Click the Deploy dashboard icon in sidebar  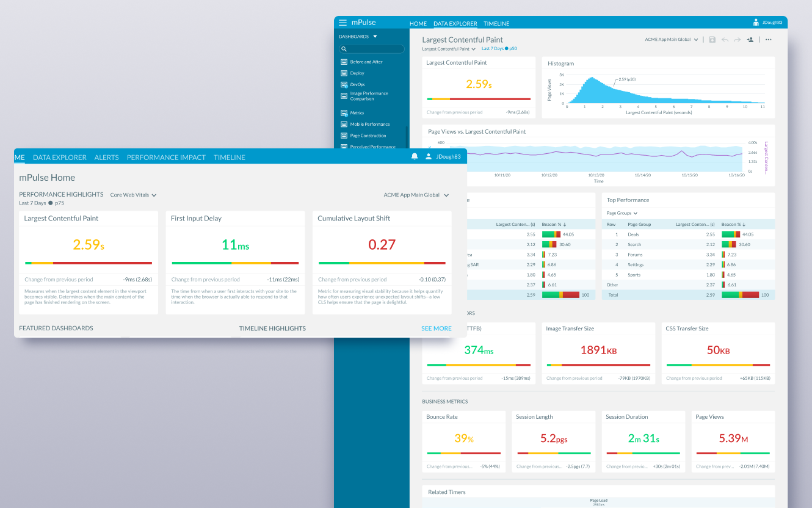pos(344,73)
